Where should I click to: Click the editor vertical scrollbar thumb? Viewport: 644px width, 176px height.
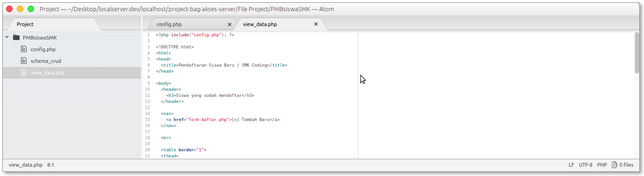(637, 53)
